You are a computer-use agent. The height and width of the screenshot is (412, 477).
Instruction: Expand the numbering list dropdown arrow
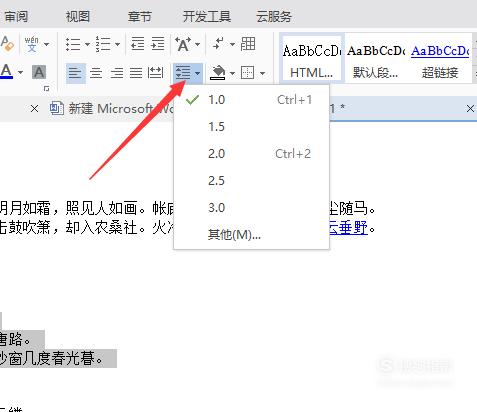[x=117, y=44]
